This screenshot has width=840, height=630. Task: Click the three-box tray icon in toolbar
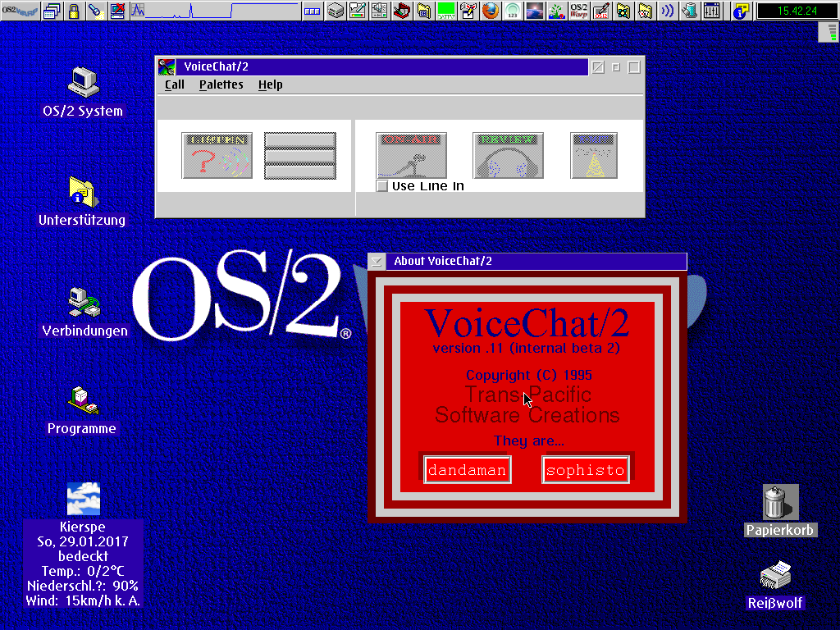pos(312,11)
